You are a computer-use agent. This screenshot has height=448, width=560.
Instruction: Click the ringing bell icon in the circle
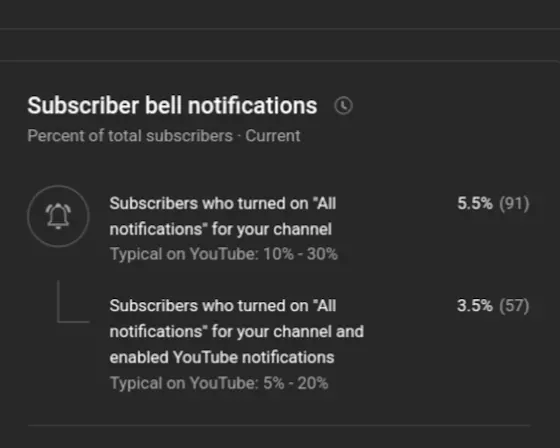(58, 216)
